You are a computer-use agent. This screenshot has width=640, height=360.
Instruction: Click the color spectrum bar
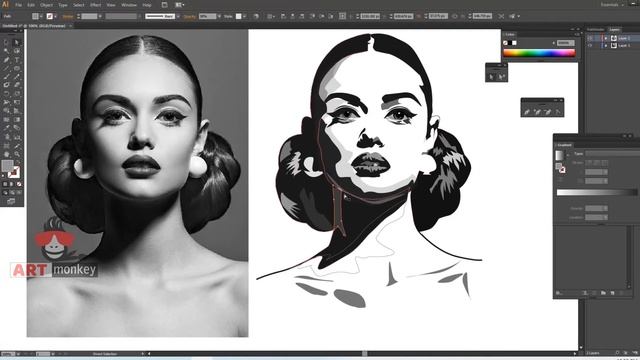[x=539, y=53]
